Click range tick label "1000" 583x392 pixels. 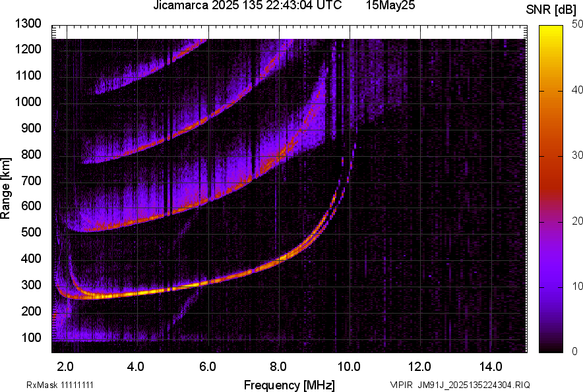[28, 101]
